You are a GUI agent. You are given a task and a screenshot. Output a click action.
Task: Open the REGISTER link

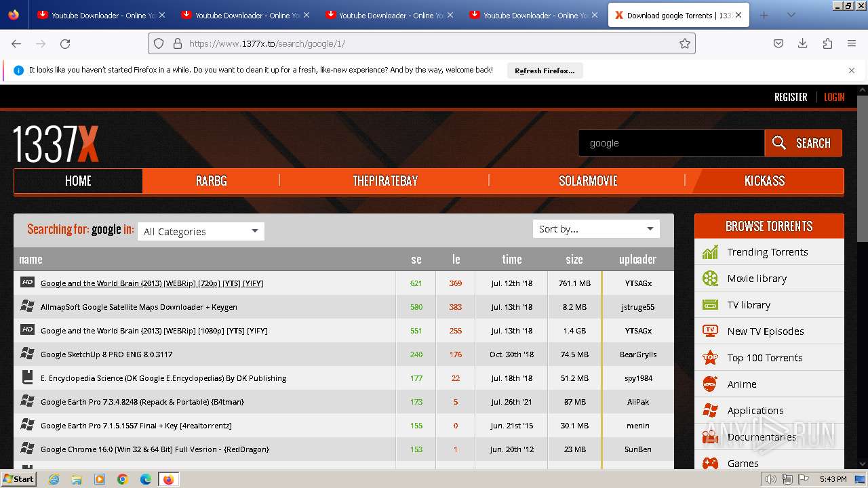coord(791,97)
